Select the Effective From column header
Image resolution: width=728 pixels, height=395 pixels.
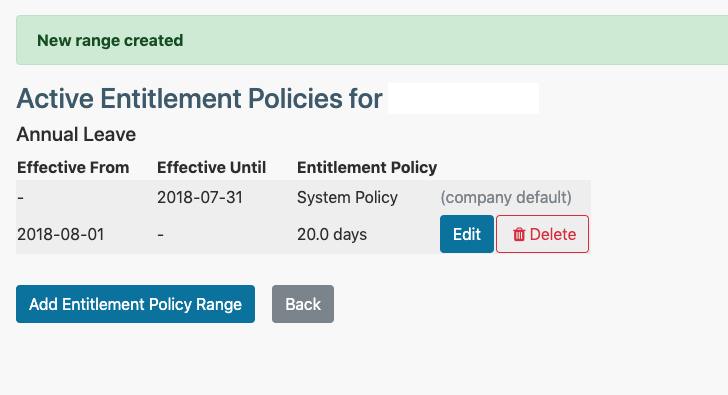pos(73,167)
